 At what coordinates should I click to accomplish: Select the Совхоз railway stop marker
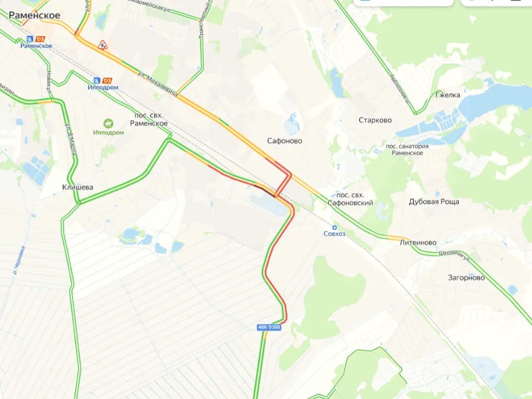tap(334, 227)
